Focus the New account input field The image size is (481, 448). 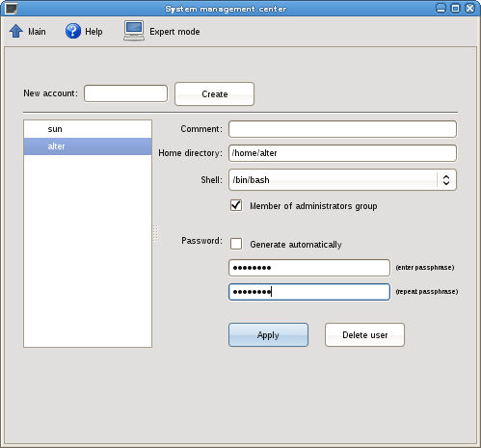pyautogui.click(x=125, y=93)
